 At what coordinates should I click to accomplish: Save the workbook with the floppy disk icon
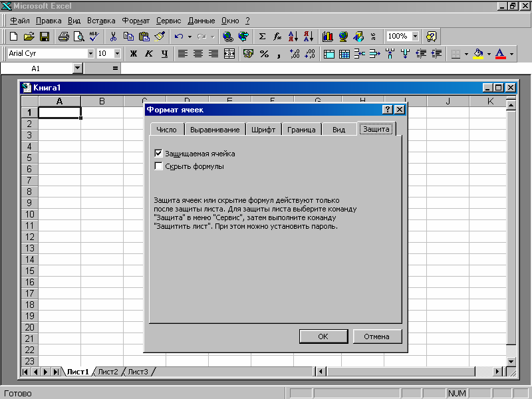click(45, 37)
